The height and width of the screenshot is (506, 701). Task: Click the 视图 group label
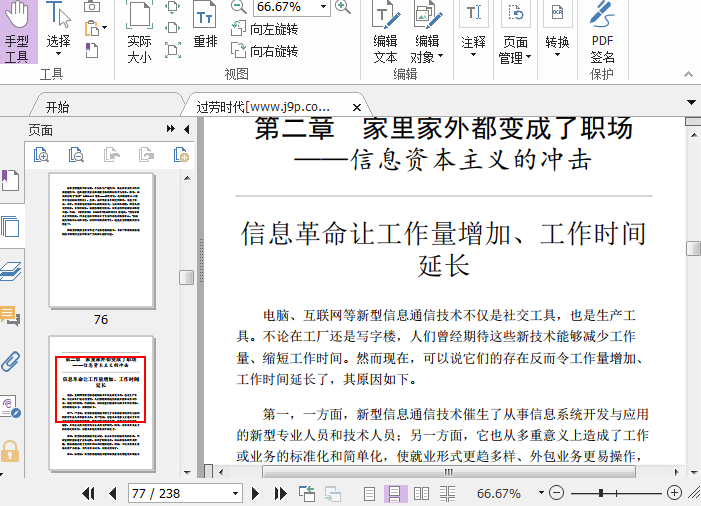[236, 74]
